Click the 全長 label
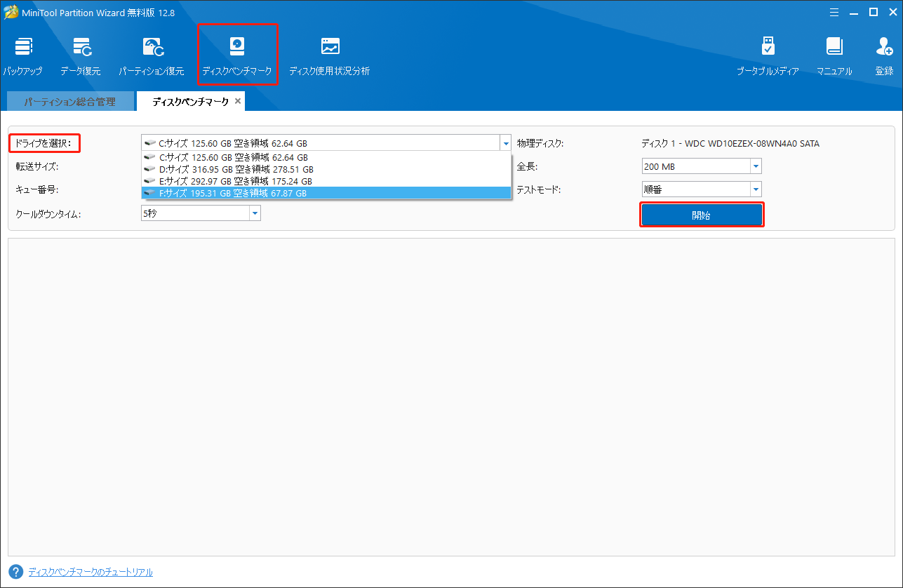 527,166
